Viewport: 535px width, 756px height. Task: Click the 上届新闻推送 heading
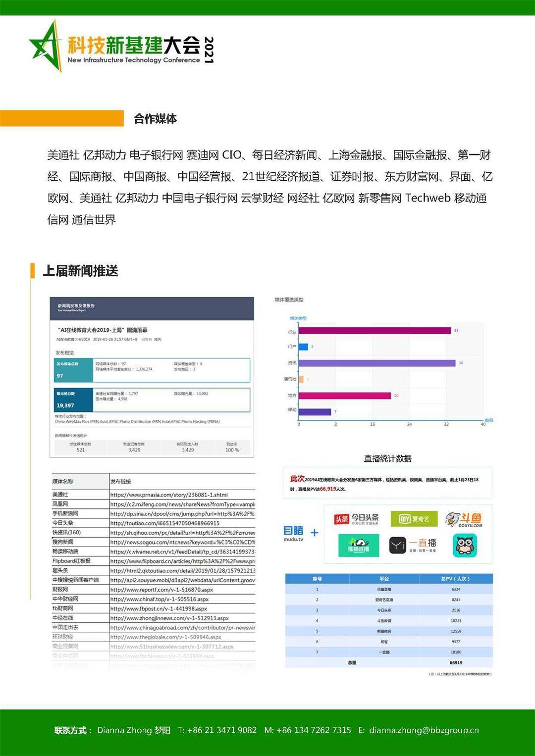[x=81, y=271]
